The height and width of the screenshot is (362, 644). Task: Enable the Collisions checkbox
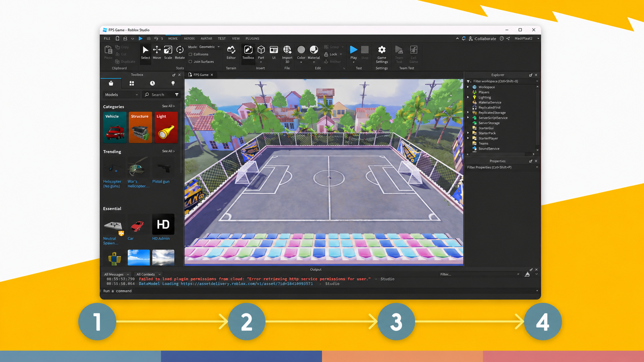click(190, 54)
